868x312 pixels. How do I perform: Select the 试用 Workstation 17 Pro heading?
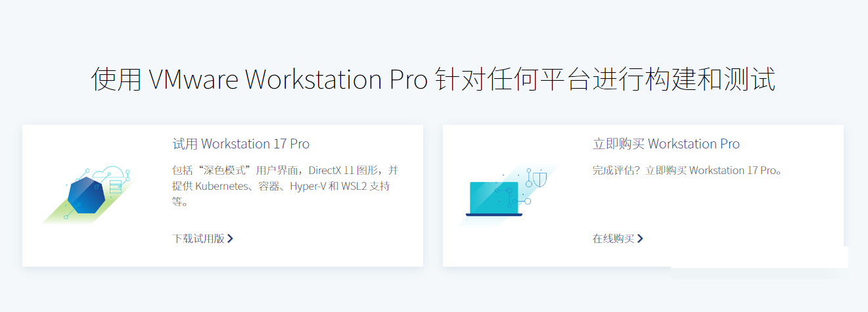(241, 144)
